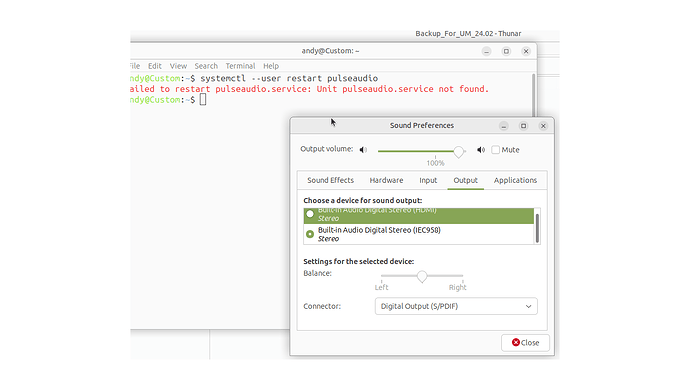
Task: Open the Connector dropdown Digital Output (S/PDIF)
Action: pos(456,306)
